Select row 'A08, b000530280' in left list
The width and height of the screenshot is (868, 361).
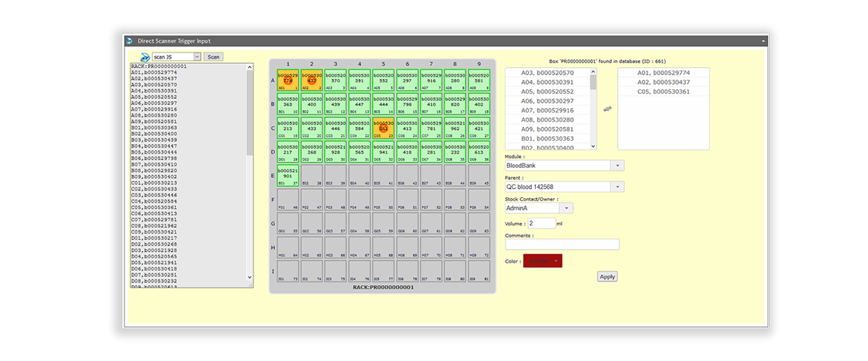pyautogui.click(x=548, y=120)
